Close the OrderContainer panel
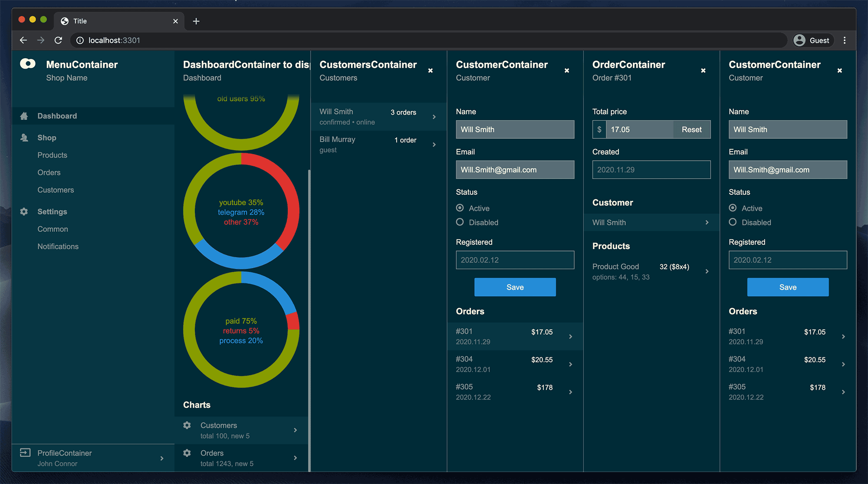Screen dimensions: 868x484 tap(703, 70)
